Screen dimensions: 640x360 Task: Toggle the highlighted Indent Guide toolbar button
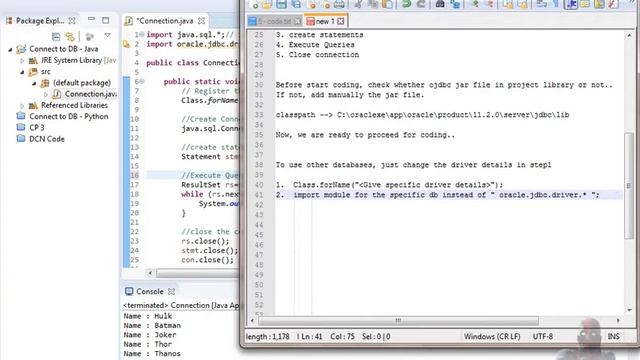[571, 4]
